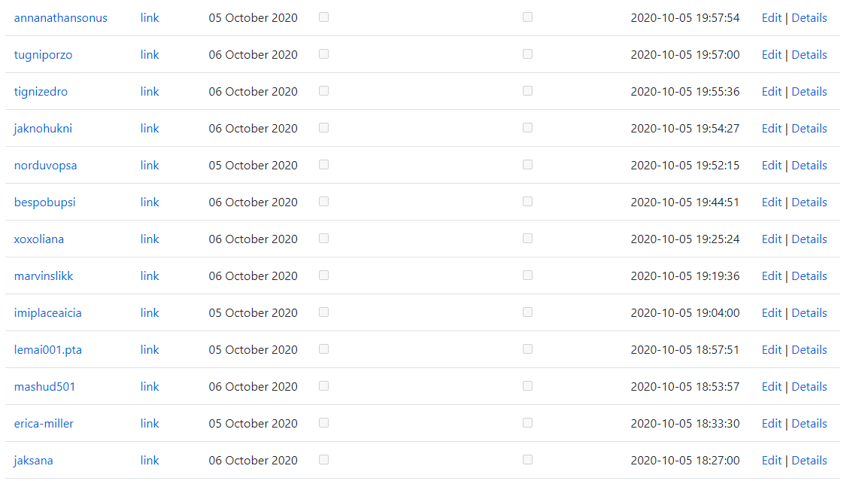Click Edit for tugniporzo
The width and height of the screenshot is (868, 481).
[771, 55]
